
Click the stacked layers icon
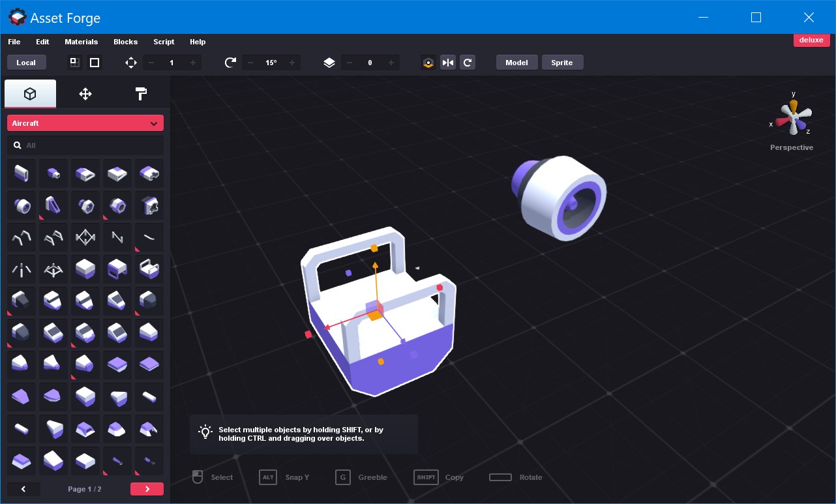click(x=329, y=63)
